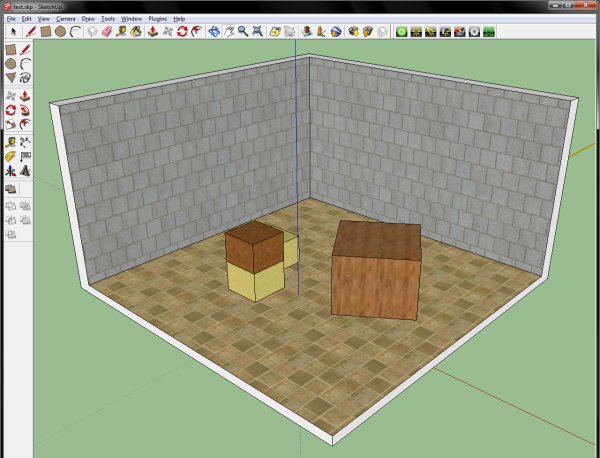The width and height of the screenshot is (600, 458).
Task: Pick the Move tool in the left palette
Action: point(11,96)
